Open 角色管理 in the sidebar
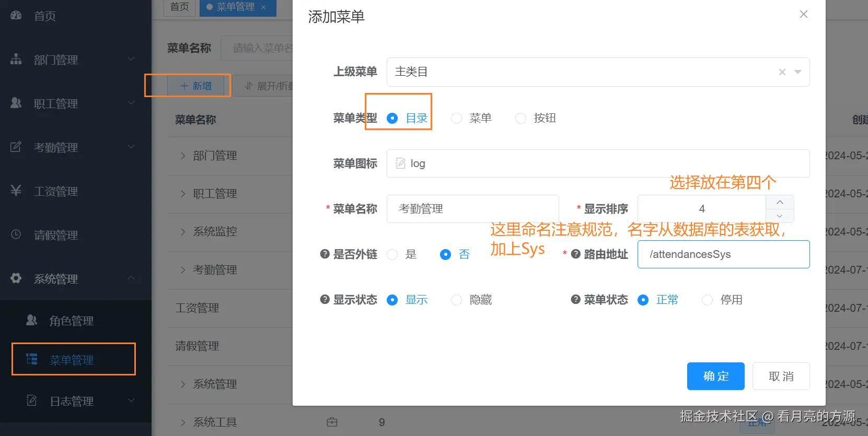Screen dimensions: 868x436 click(x=72, y=321)
